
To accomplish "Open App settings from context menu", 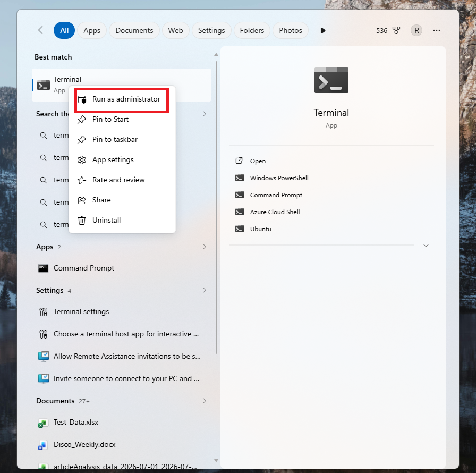I will point(122,159).
